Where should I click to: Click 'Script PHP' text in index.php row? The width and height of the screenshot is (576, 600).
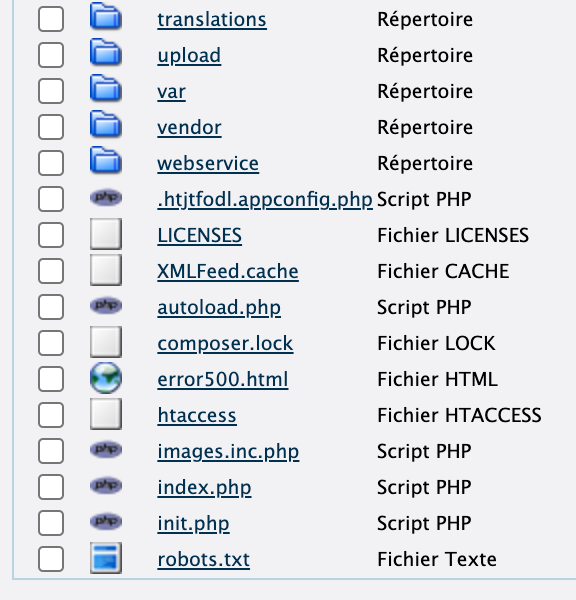(x=424, y=488)
